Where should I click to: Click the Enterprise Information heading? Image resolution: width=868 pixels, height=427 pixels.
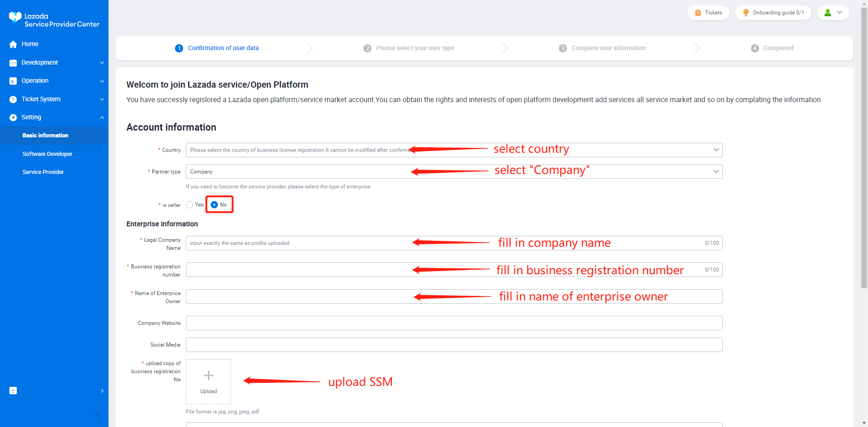[x=162, y=224]
